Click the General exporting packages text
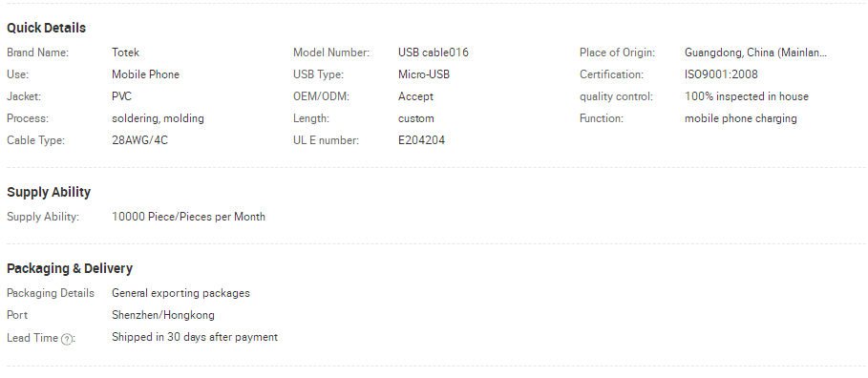The height and width of the screenshot is (378, 868). 180,293
